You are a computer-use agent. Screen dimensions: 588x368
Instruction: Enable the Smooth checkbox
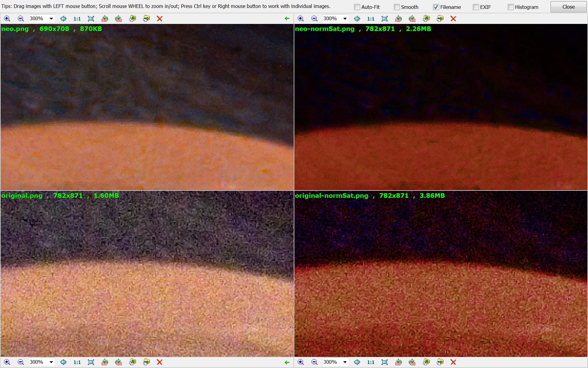pyautogui.click(x=397, y=7)
